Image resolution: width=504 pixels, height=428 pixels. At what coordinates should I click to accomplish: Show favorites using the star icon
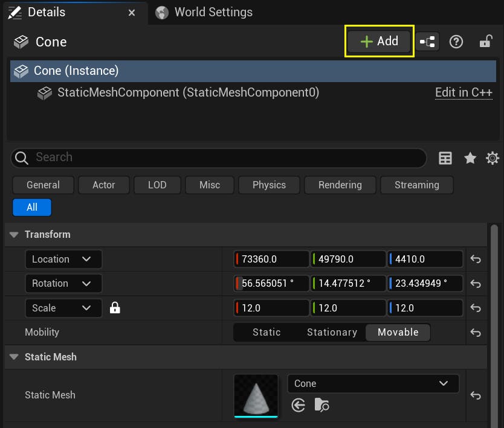tap(469, 158)
